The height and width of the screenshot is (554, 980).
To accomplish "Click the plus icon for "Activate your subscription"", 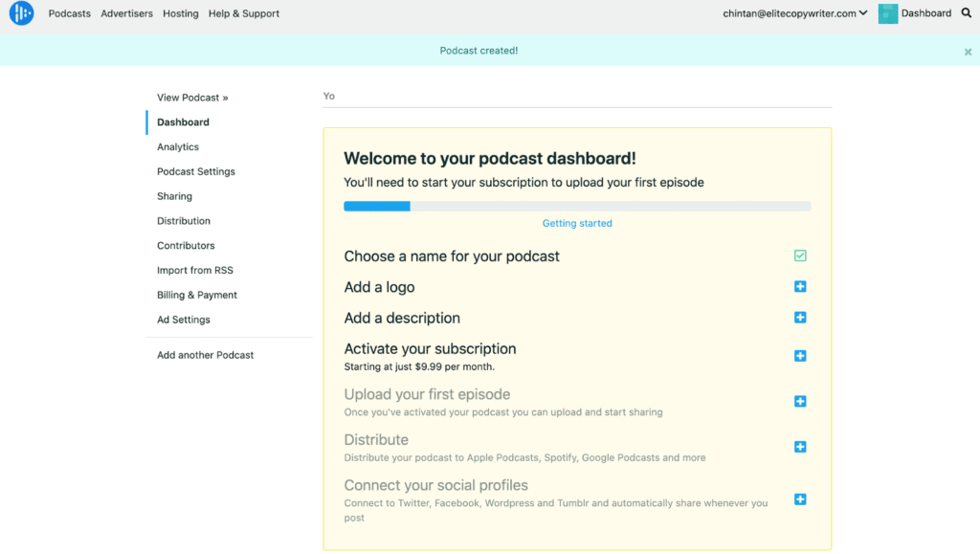I will [800, 355].
